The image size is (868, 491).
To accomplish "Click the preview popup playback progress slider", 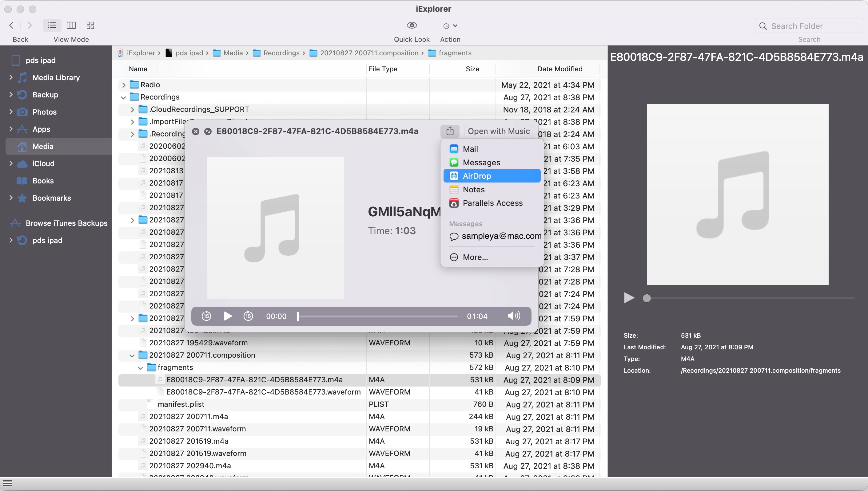I will (x=377, y=316).
